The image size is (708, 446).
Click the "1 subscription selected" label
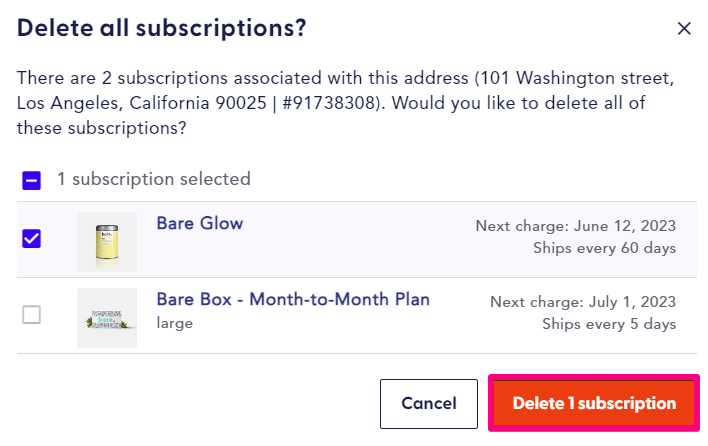click(x=154, y=179)
